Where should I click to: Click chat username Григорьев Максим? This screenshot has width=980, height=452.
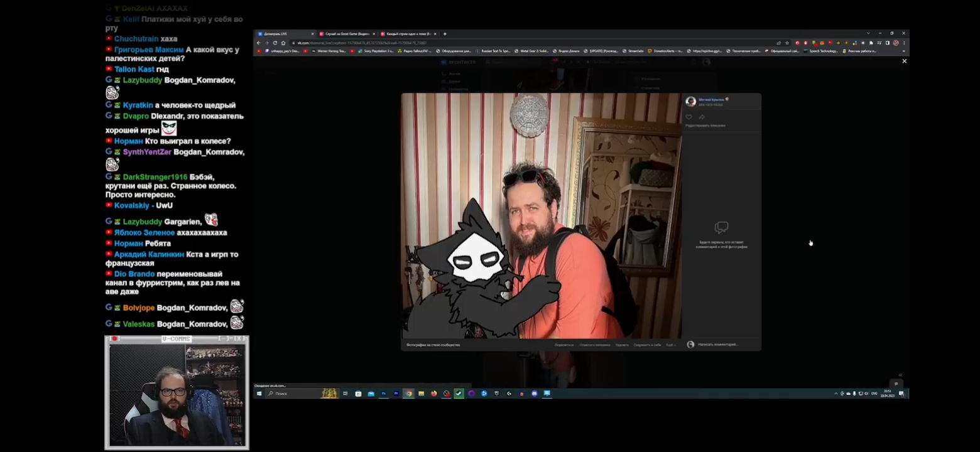tap(149, 50)
